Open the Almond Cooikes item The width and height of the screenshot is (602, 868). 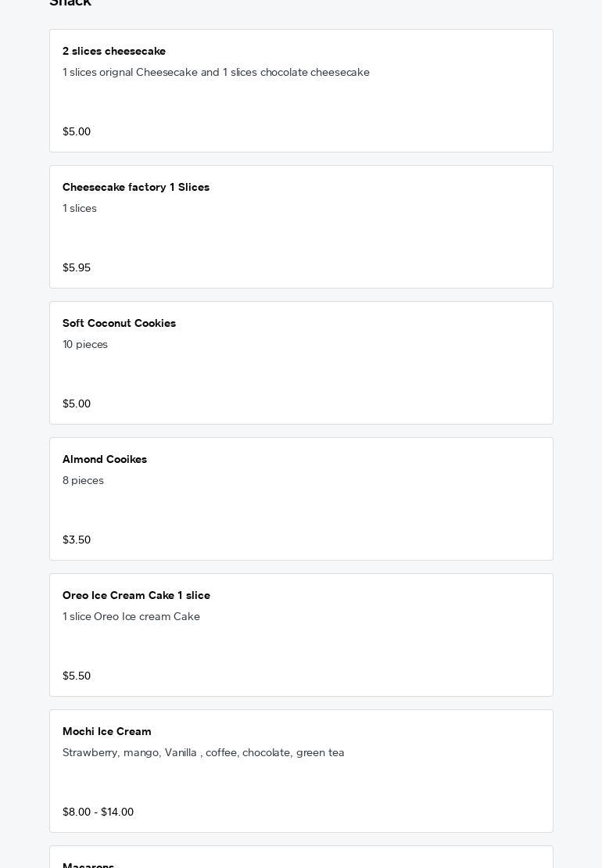coord(105,460)
